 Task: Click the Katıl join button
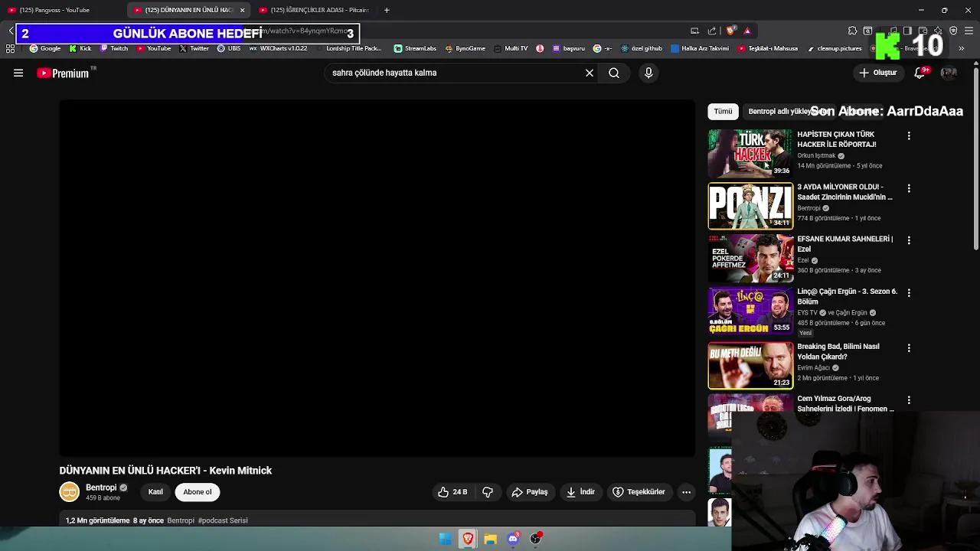click(155, 492)
